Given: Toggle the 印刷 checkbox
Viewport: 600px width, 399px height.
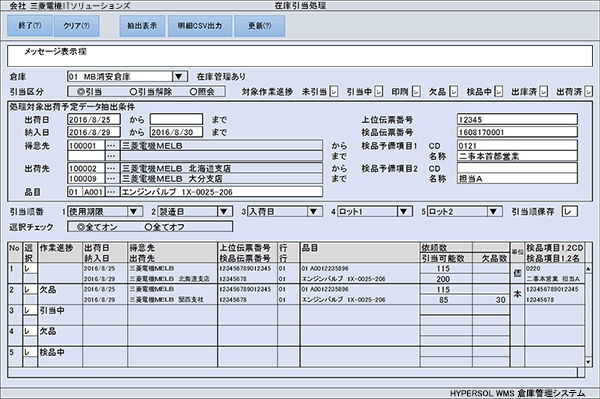Looking at the screenshot, I should pos(416,91).
